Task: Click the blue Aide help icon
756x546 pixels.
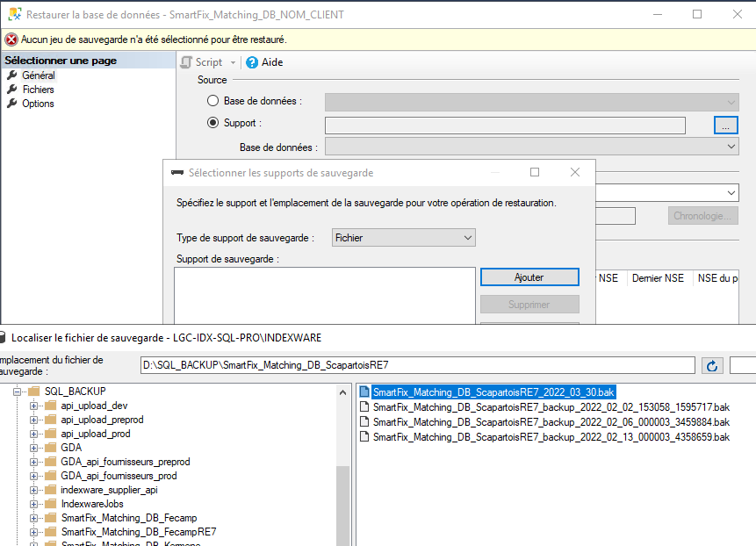Action: tap(253, 61)
